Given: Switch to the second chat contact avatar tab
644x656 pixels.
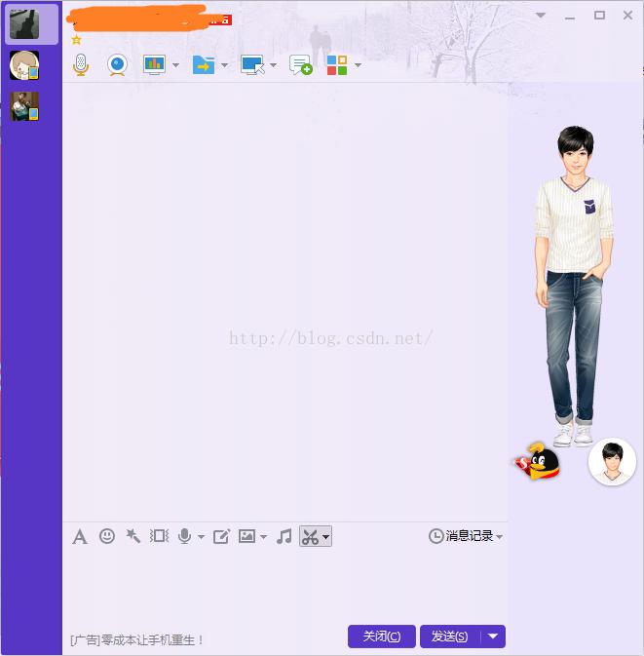Looking at the screenshot, I should click(24, 65).
